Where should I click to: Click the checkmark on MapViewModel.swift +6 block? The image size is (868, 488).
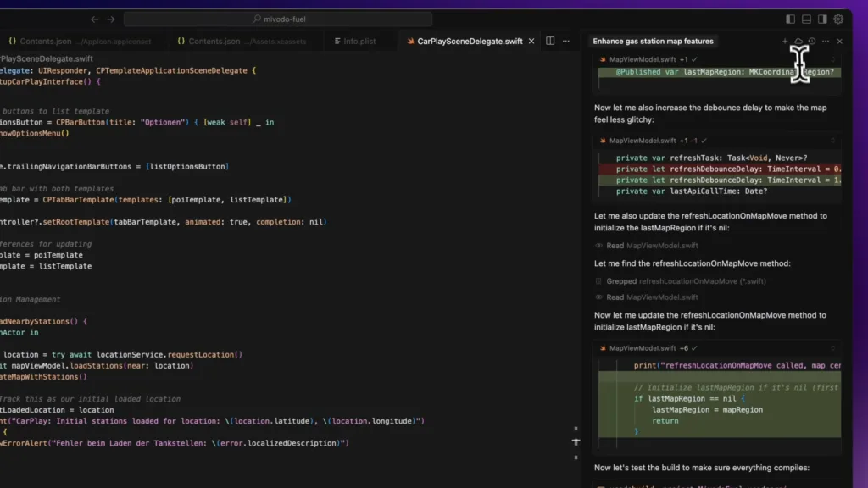tap(694, 348)
